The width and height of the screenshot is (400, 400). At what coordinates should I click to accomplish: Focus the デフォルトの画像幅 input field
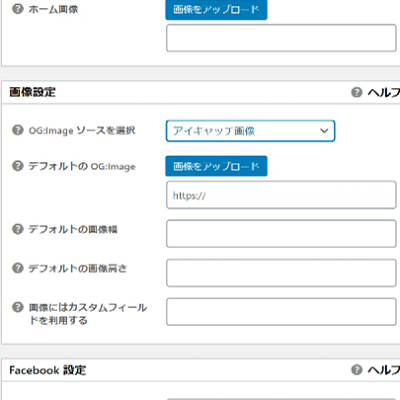281,234
